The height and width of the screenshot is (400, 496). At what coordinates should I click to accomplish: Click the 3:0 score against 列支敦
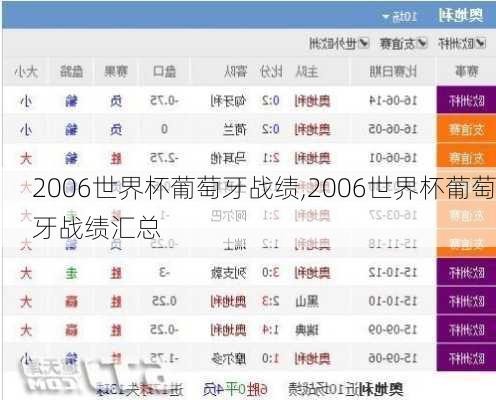tap(271, 273)
